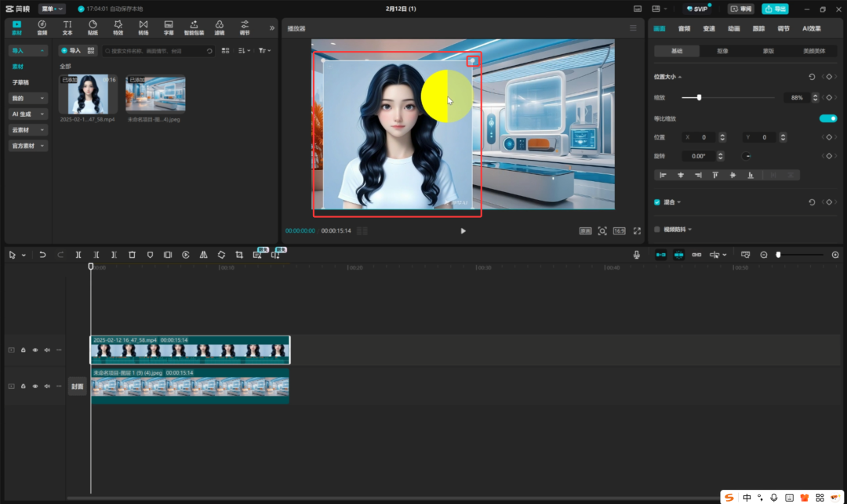Lock the mp4 video track
Screen dimensions: 847x504
click(x=24, y=350)
